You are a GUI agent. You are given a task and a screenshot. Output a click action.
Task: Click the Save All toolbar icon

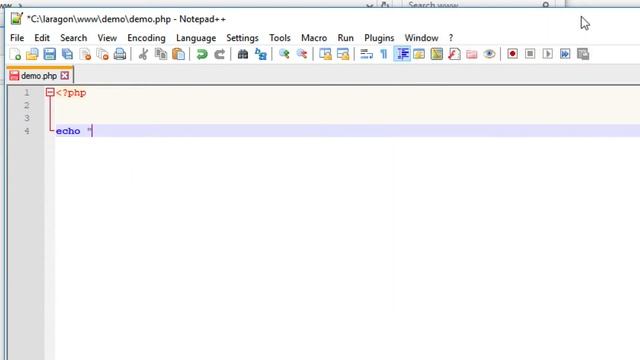click(x=67, y=54)
